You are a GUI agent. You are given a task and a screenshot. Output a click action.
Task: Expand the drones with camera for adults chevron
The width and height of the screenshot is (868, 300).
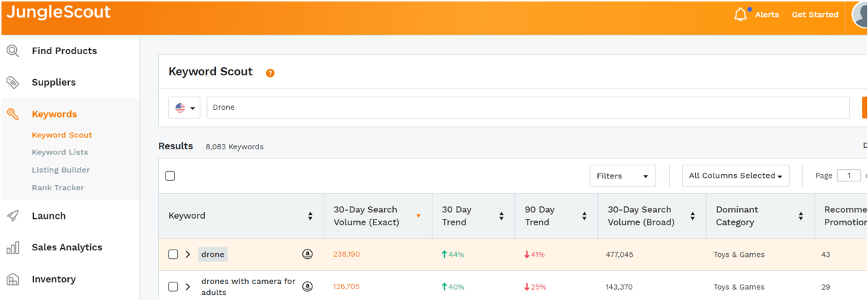187,287
